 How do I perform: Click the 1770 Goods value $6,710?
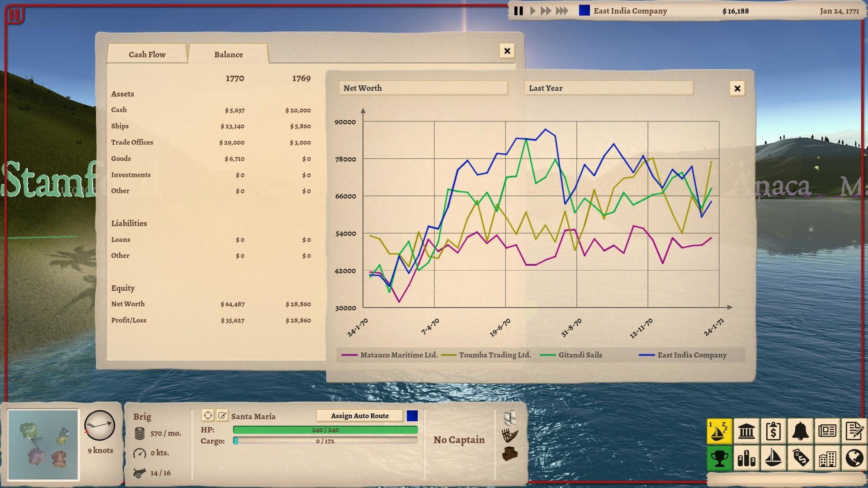pyautogui.click(x=235, y=159)
